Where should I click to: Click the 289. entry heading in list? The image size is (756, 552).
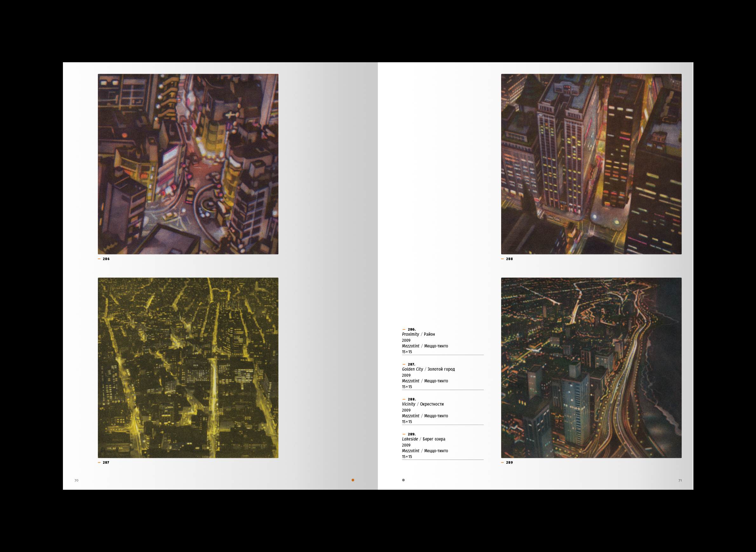pos(412,434)
